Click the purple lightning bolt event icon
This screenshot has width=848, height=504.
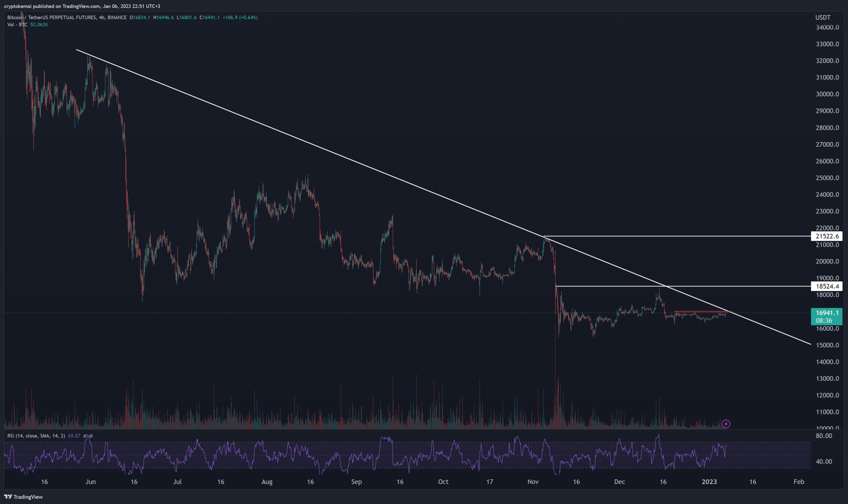[x=726, y=424]
